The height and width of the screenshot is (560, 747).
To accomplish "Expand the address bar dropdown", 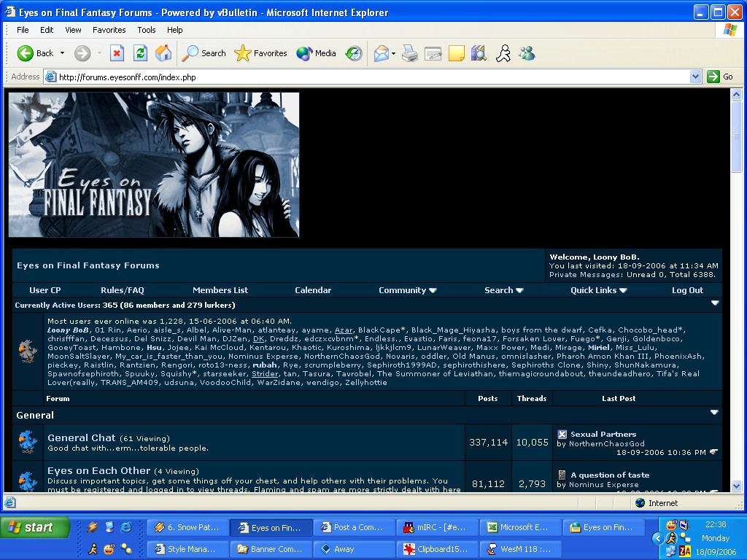I will 695,77.
